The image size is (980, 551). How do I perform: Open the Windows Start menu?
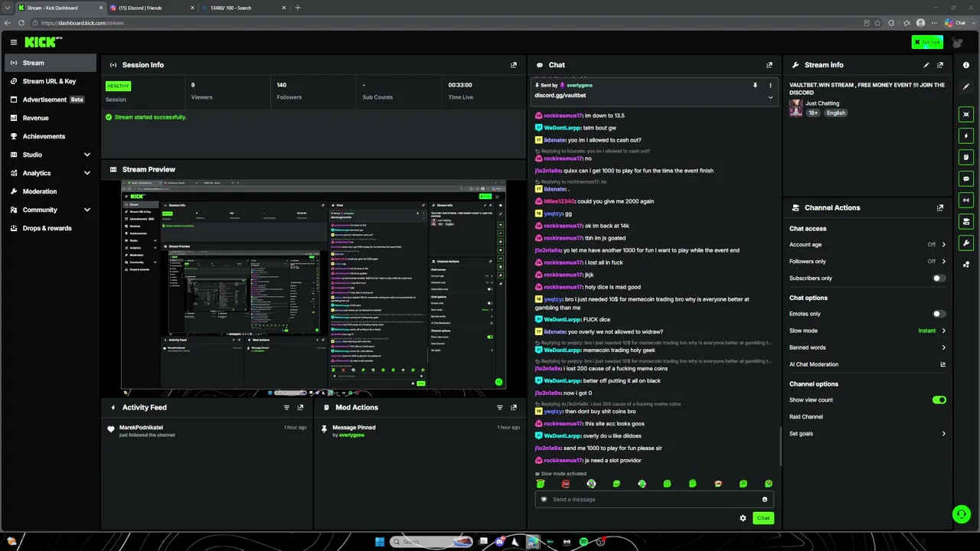[x=380, y=542]
